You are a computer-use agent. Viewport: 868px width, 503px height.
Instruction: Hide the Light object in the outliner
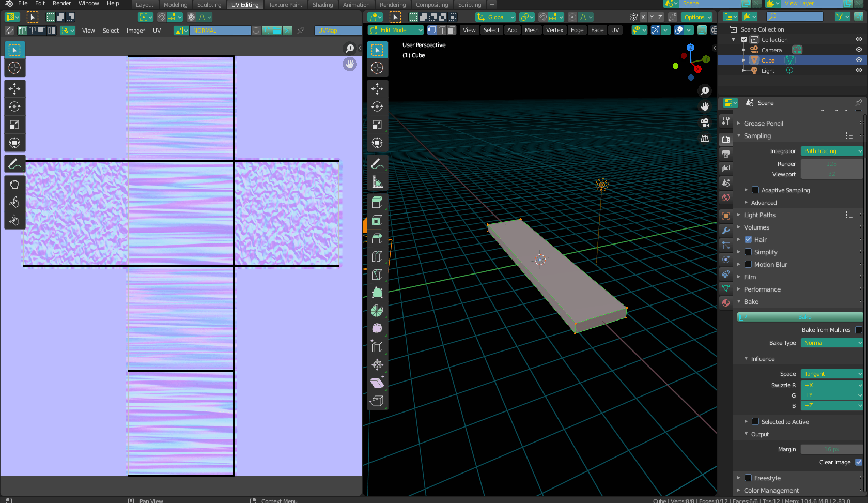(859, 70)
